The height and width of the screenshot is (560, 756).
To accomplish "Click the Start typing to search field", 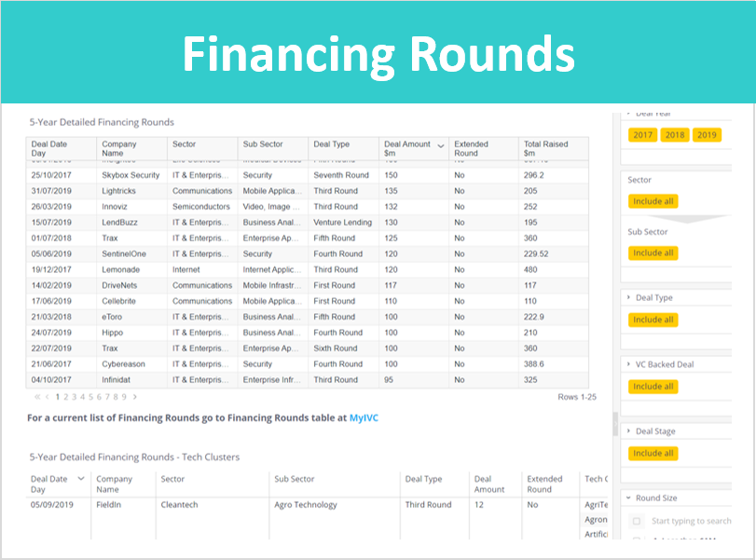I will point(691,521).
